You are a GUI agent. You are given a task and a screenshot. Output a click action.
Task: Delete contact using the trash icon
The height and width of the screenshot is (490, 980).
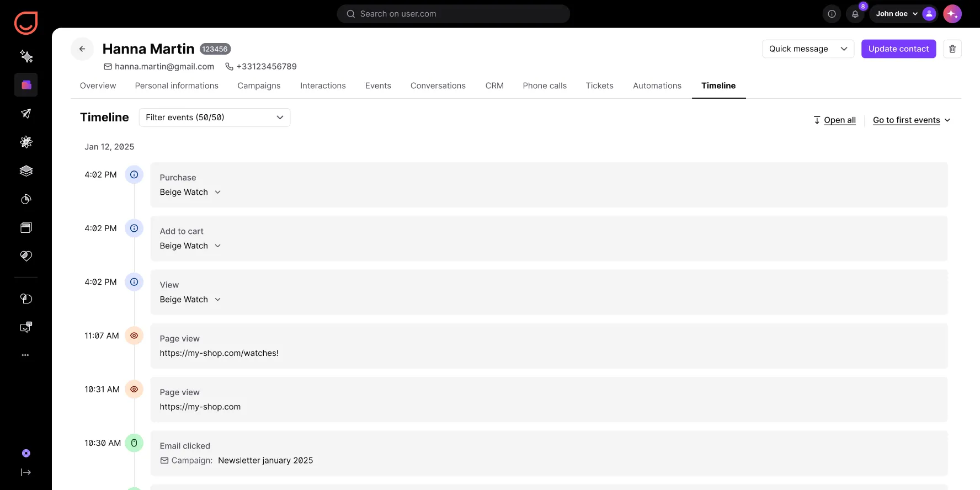(952, 49)
